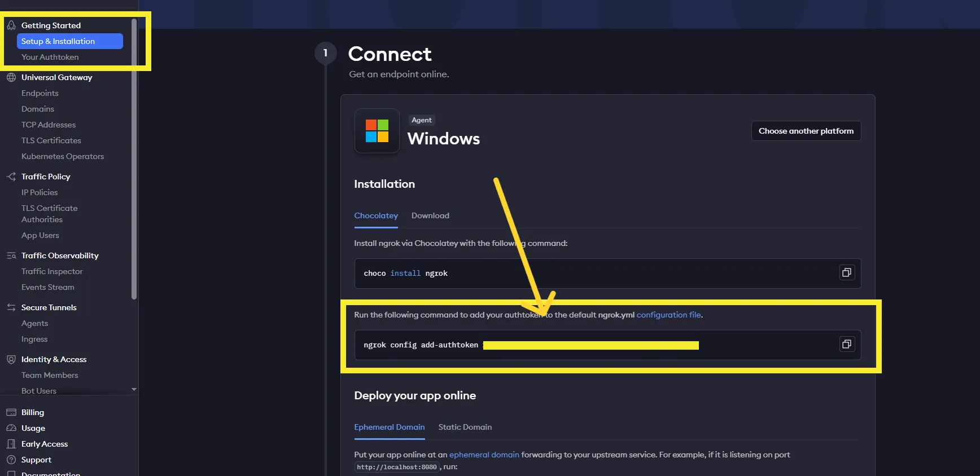Open the Billing card icon
This screenshot has width=980, height=476.
[11, 412]
